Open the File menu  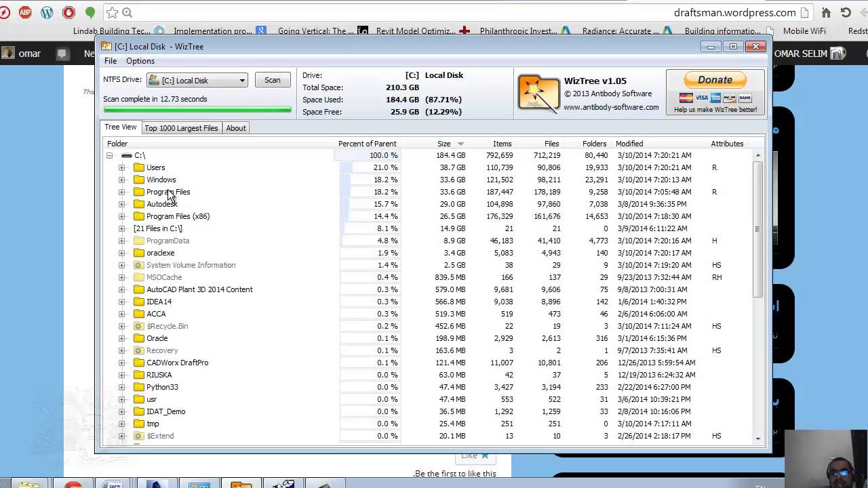(x=111, y=61)
